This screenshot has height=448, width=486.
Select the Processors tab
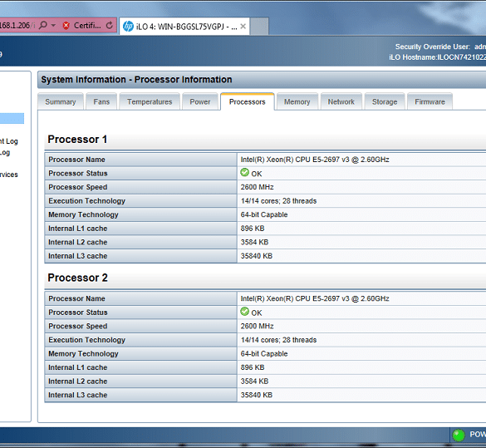point(247,101)
